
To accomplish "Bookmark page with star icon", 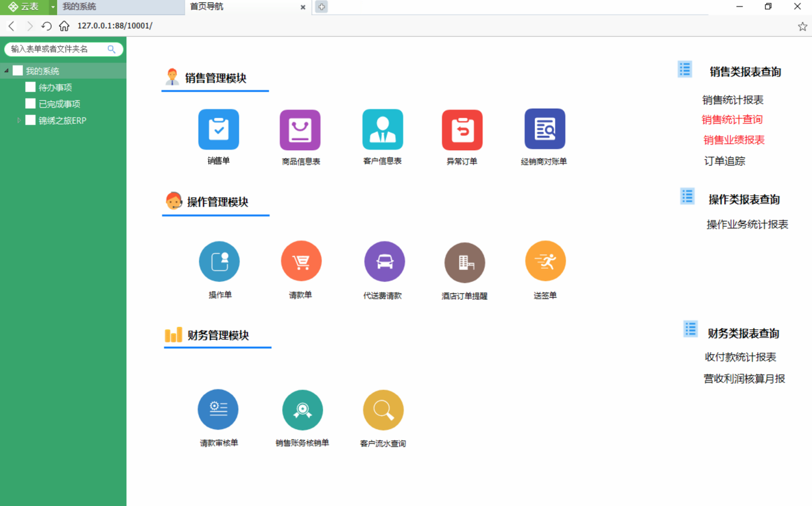I will pos(802,26).
